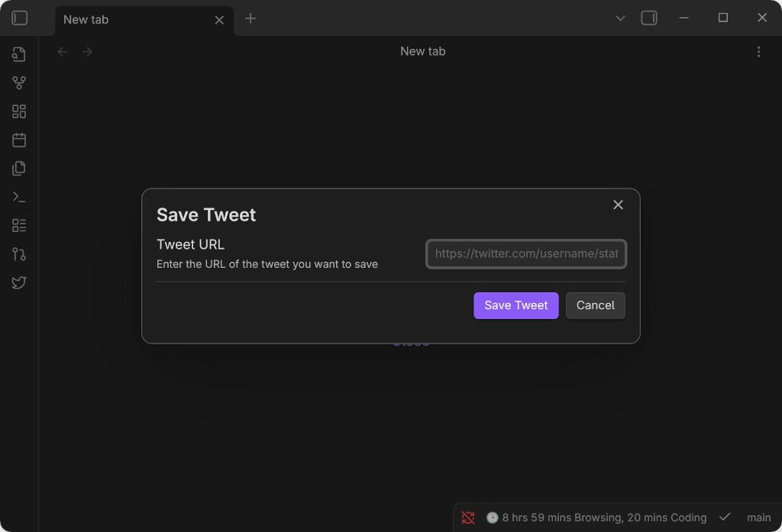Close the Save Tweet dialog

click(618, 205)
